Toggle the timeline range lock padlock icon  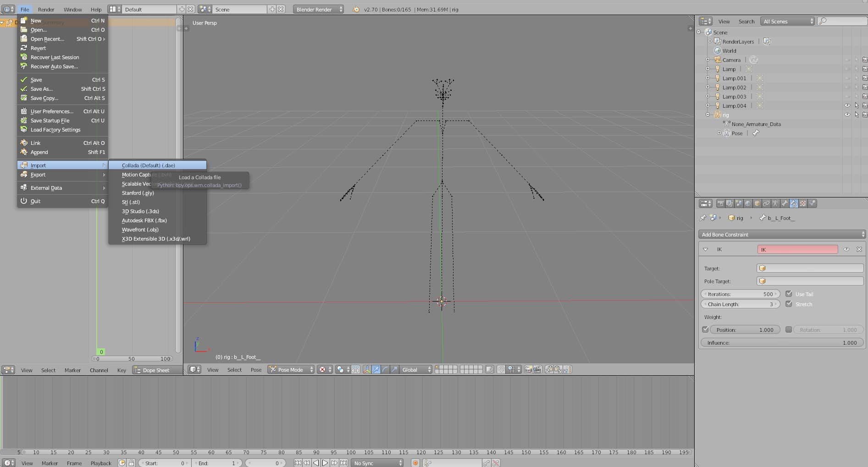(131, 463)
